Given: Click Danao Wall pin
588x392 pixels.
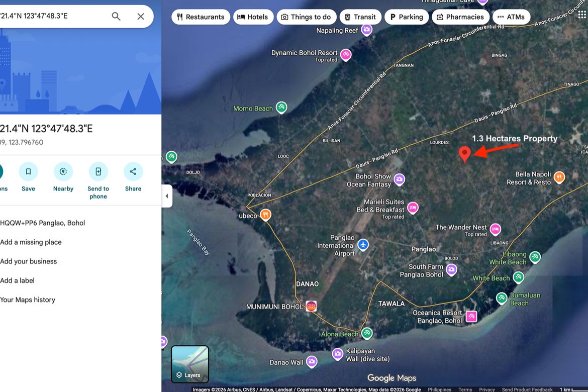Looking at the screenshot, I should (x=312, y=362).
